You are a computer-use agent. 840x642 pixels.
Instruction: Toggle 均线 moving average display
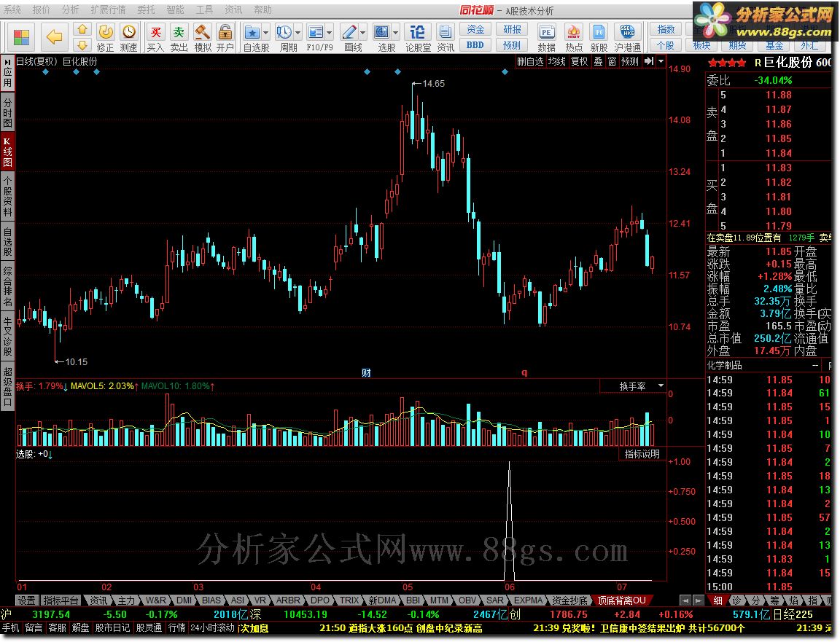(x=556, y=61)
